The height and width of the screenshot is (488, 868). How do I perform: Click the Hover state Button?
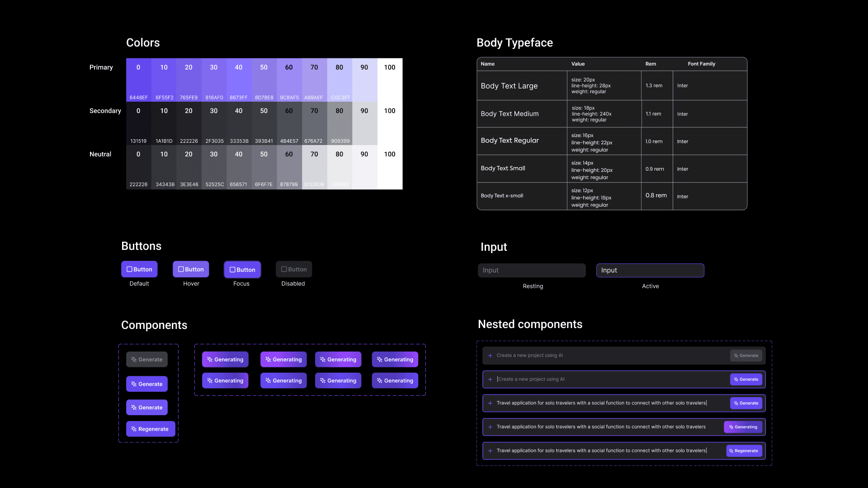191,269
